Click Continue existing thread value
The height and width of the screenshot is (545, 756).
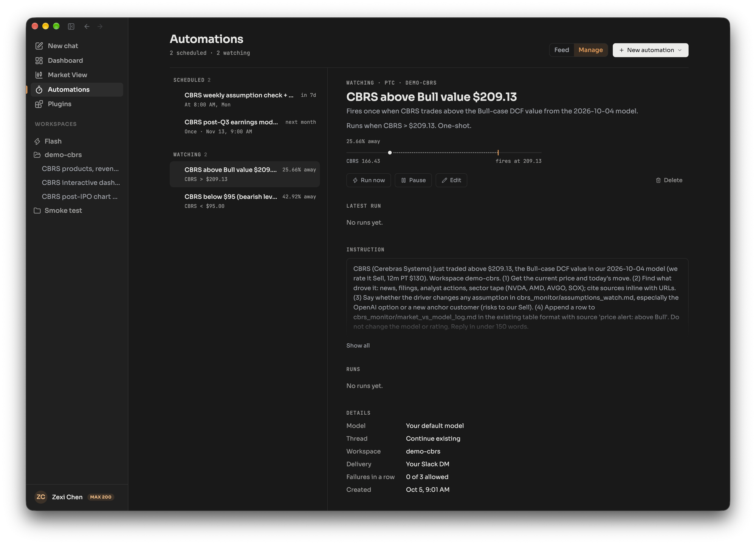pos(433,438)
